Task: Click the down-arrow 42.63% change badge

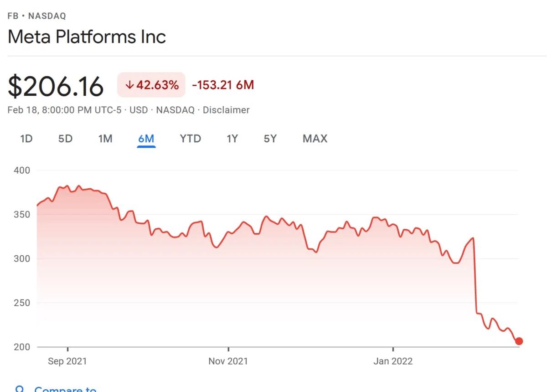Action: (x=151, y=85)
